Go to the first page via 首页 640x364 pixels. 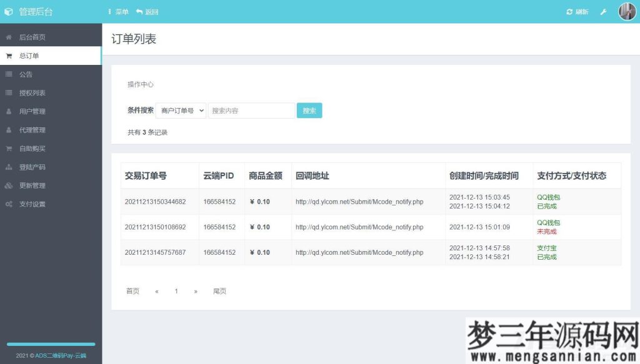coord(132,291)
